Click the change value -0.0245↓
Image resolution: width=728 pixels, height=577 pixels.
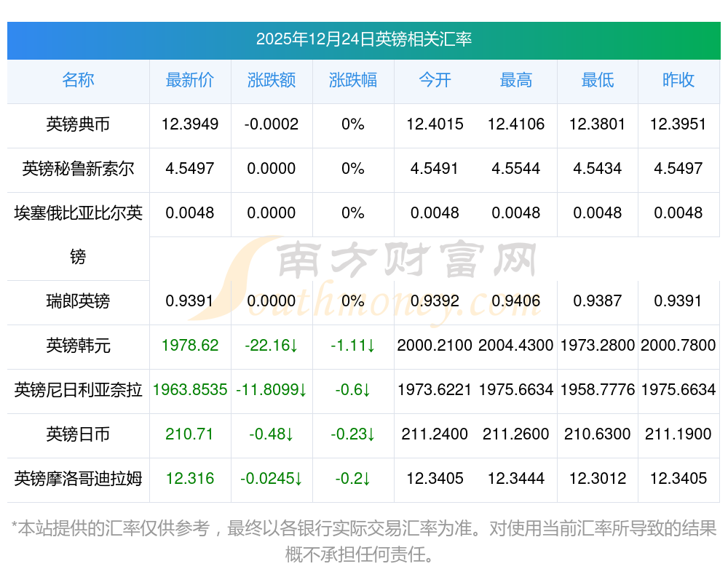(x=271, y=479)
